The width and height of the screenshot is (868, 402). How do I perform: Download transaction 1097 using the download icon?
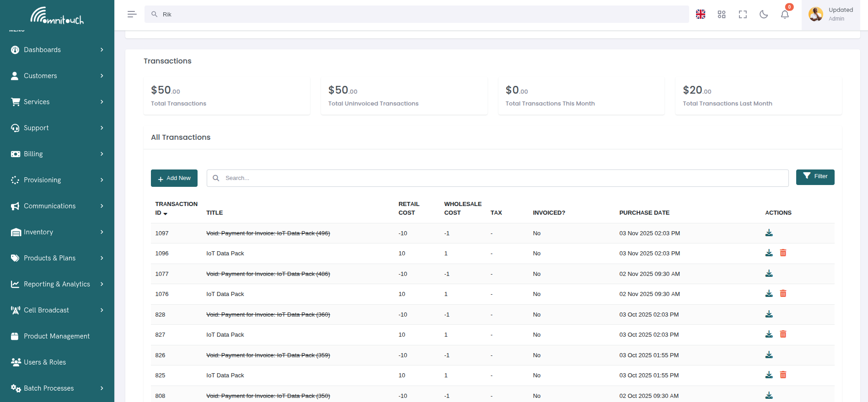click(x=769, y=233)
